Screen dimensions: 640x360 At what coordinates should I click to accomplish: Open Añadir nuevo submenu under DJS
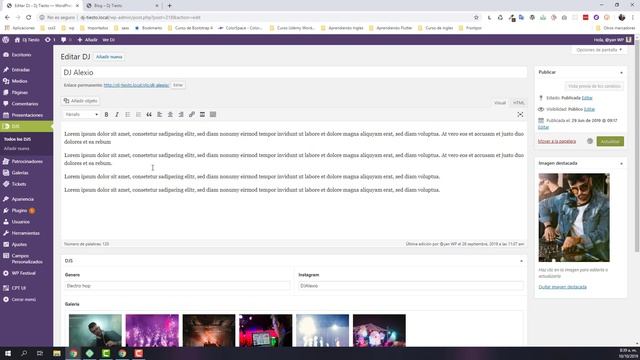click(17, 149)
